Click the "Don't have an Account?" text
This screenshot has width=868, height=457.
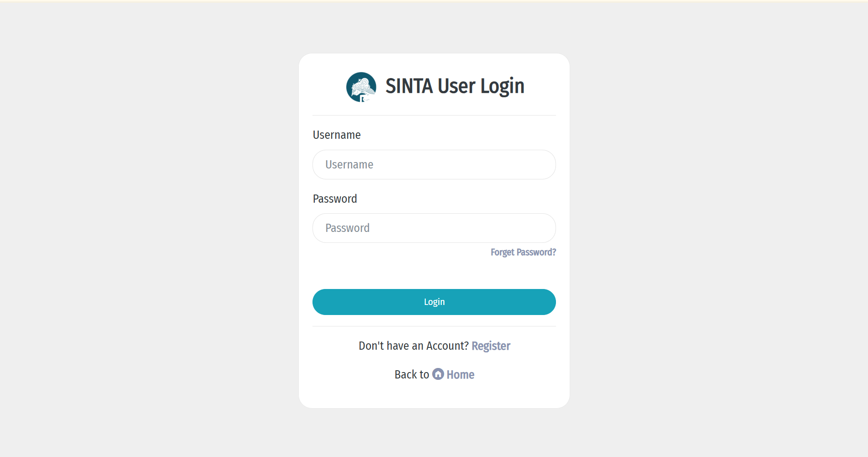tap(413, 346)
